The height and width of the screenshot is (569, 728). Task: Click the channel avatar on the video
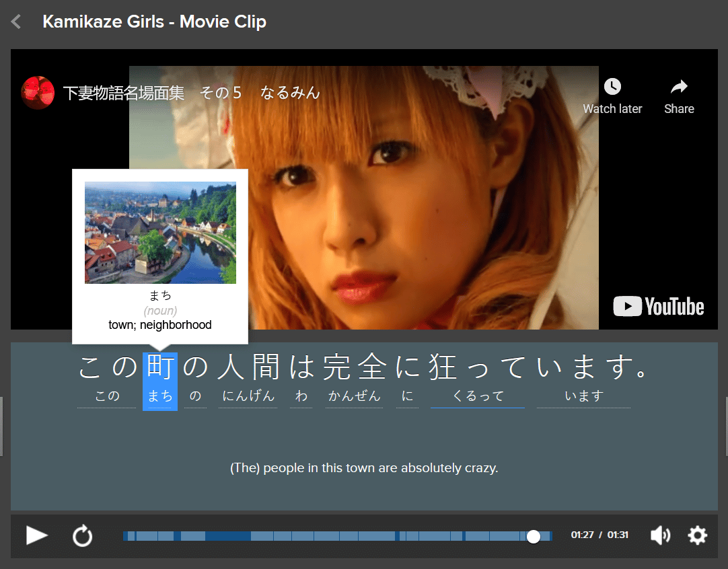38,93
